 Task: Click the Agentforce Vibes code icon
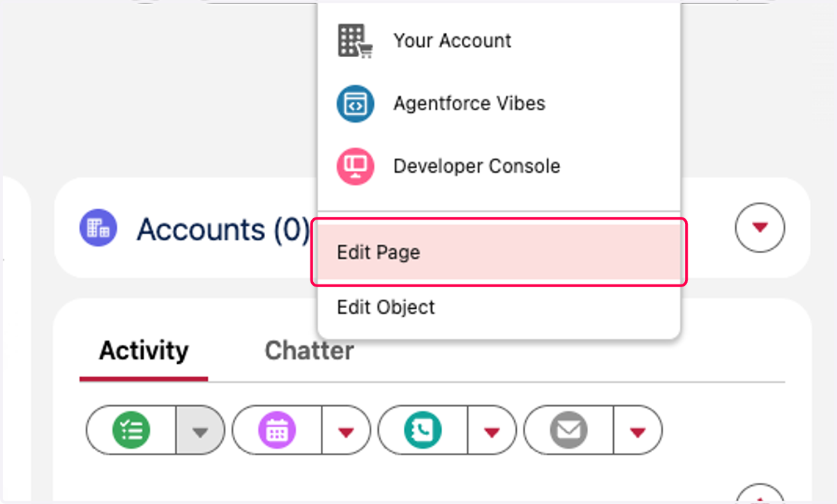click(356, 104)
